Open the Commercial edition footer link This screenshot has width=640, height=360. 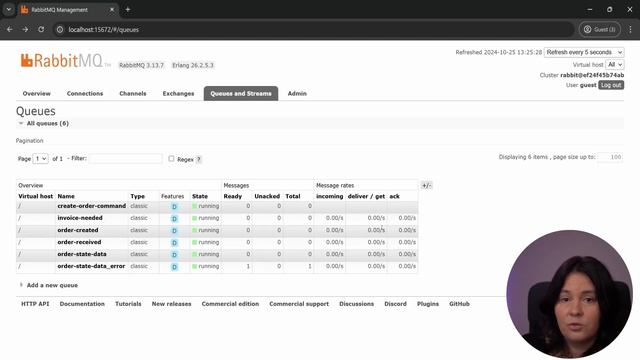230,304
